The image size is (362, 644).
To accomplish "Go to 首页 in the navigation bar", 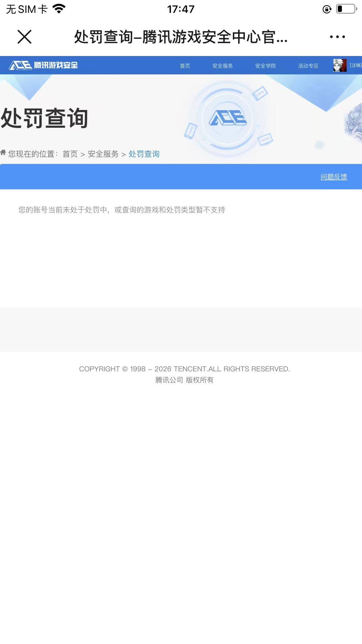I will tap(185, 66).
